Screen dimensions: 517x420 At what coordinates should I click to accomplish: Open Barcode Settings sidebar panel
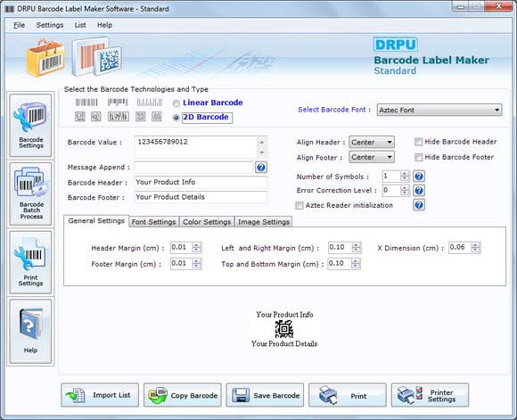coord(30,125)
